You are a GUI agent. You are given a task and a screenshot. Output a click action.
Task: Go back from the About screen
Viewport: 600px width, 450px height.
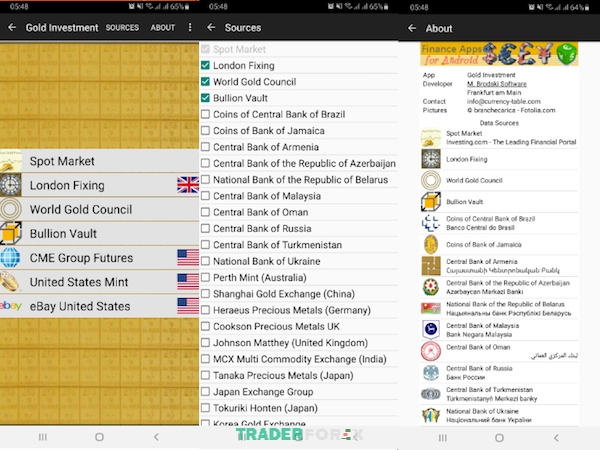(x=412, y=28)
